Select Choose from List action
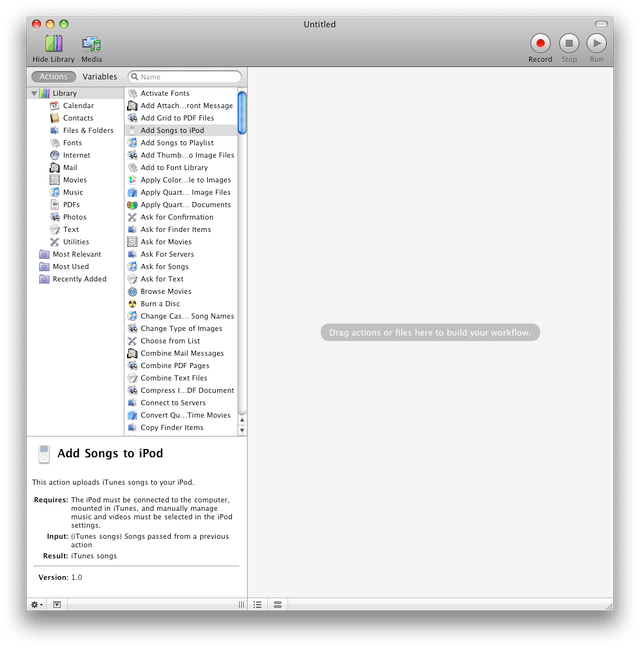Viewport: 640px width, 647px height. (x=181, y=341)
